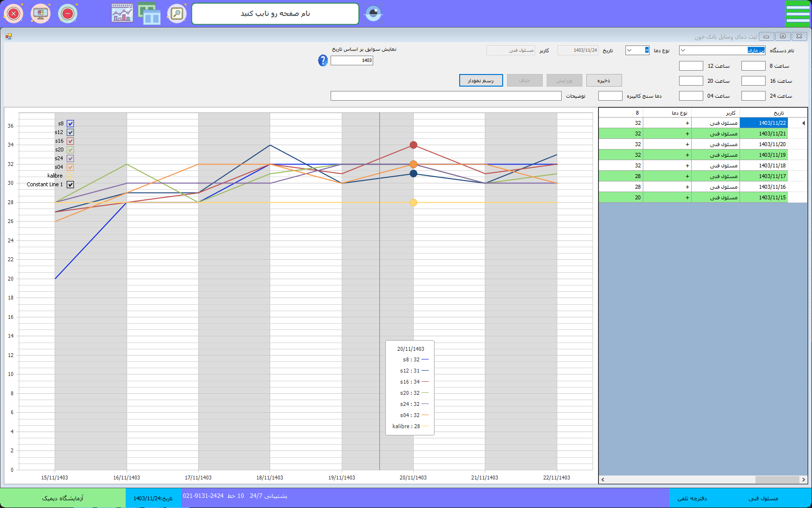812x508 pixels.
Task: Open the green hamburger menu icon
Action: pyautogui.click(x=797, y=14)
